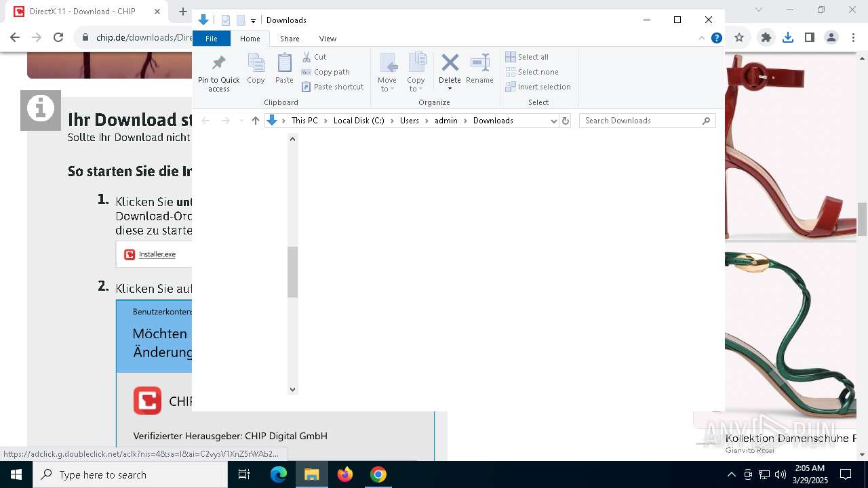Close the DirectX 11 Chrome tab
This screenshot has height=488, width=868.
(157, 12)
